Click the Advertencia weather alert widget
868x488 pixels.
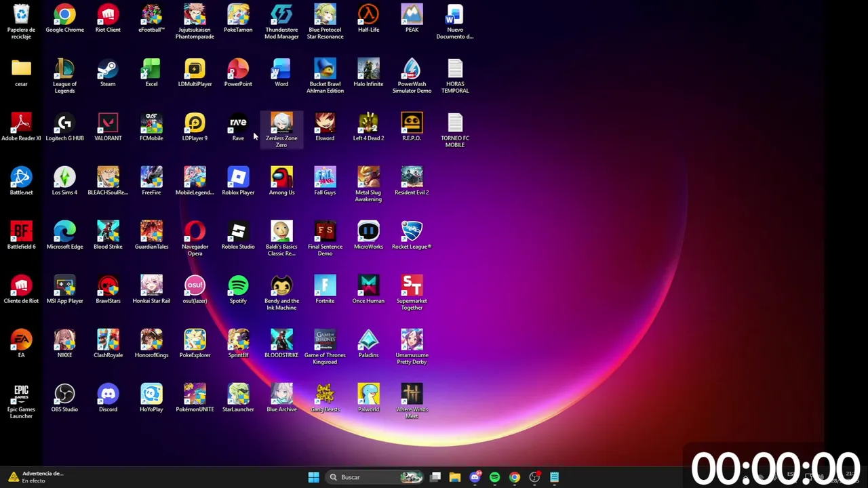click(35, 477)
